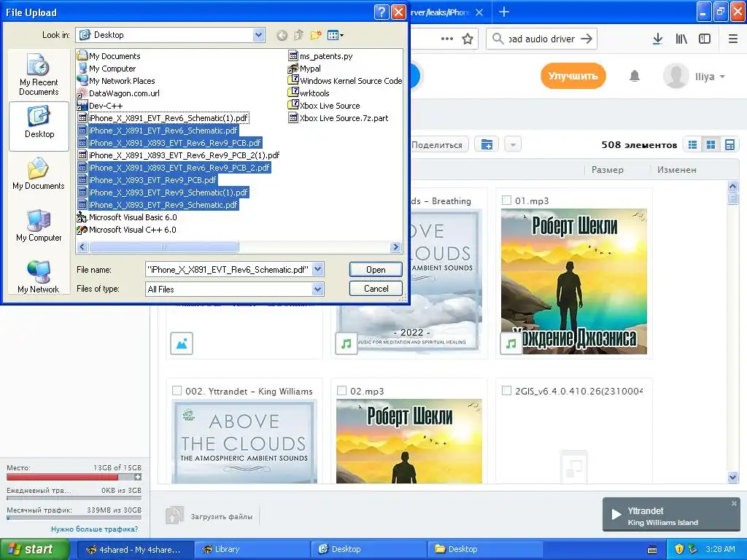
Task: Check the 02.mp3 checkbox
Action: [341, 391]
